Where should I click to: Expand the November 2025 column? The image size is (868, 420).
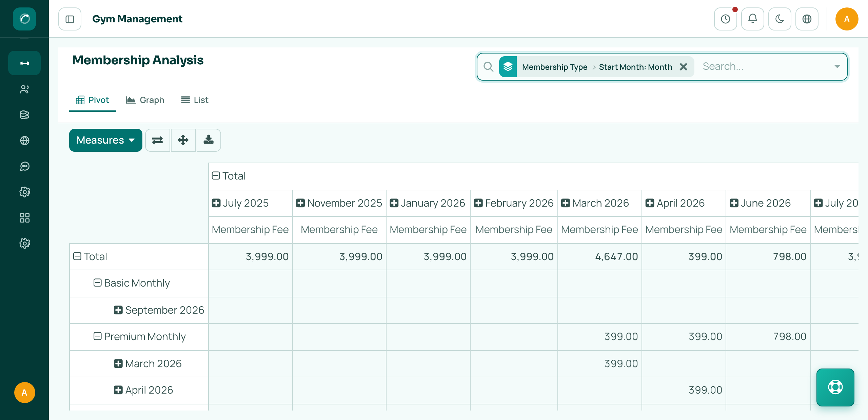pos(300,203)
